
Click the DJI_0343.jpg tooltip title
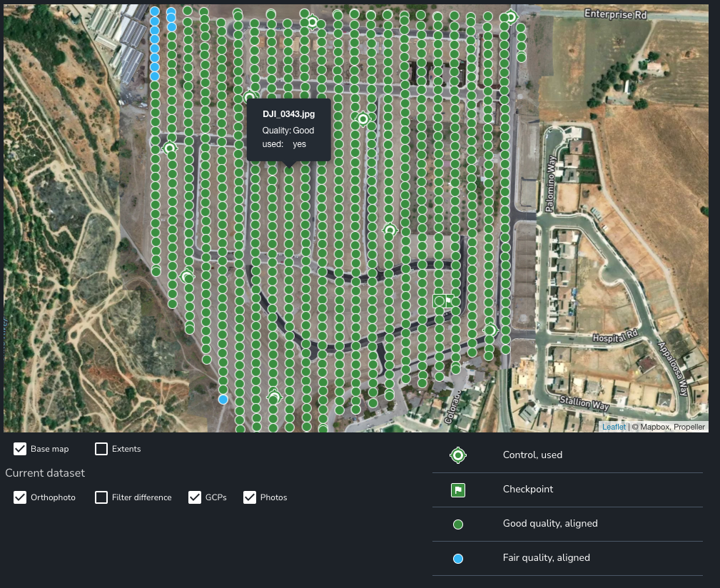tap(288, 114)
